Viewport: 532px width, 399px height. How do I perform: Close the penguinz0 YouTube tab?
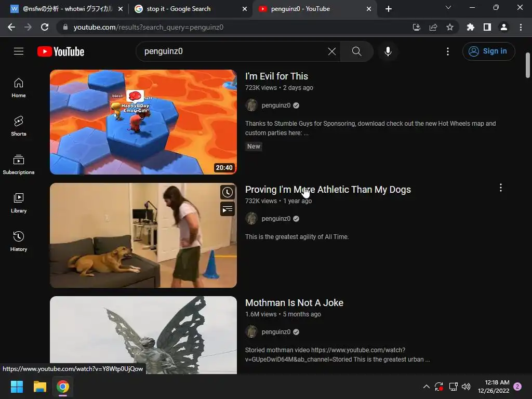click(369, 9)
